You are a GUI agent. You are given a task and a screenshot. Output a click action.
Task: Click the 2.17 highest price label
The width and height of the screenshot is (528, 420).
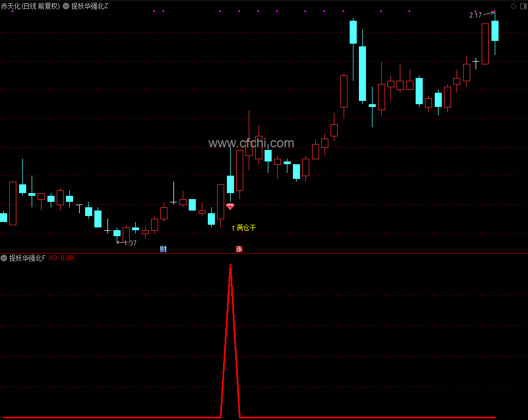[476, 15]
